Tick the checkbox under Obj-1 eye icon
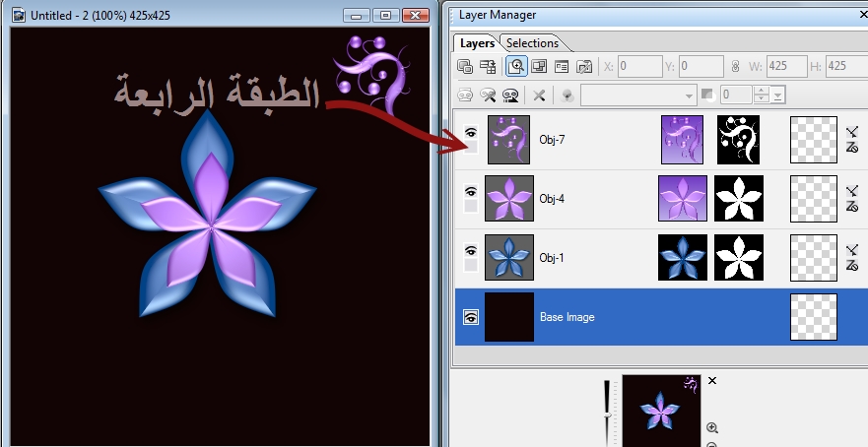Viewport: 868px width, 447px height. click(471, 266)
